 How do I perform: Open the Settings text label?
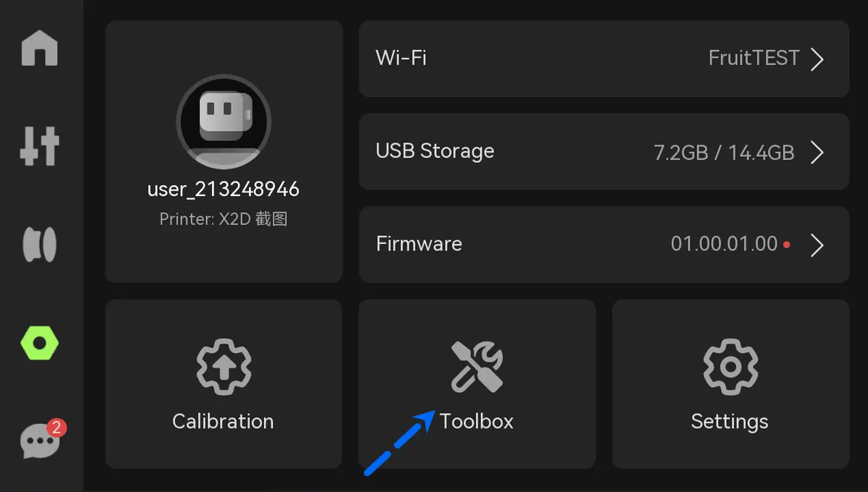tap(729, 421)
